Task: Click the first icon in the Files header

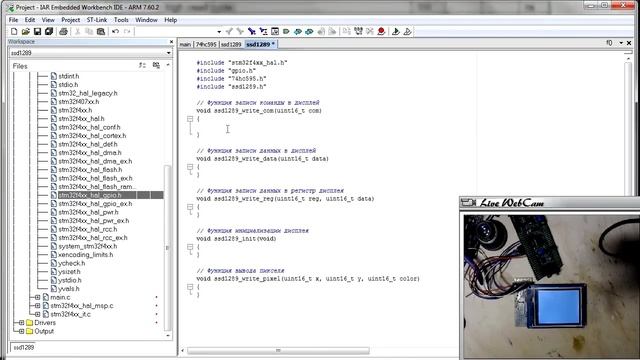Action: 142,65
